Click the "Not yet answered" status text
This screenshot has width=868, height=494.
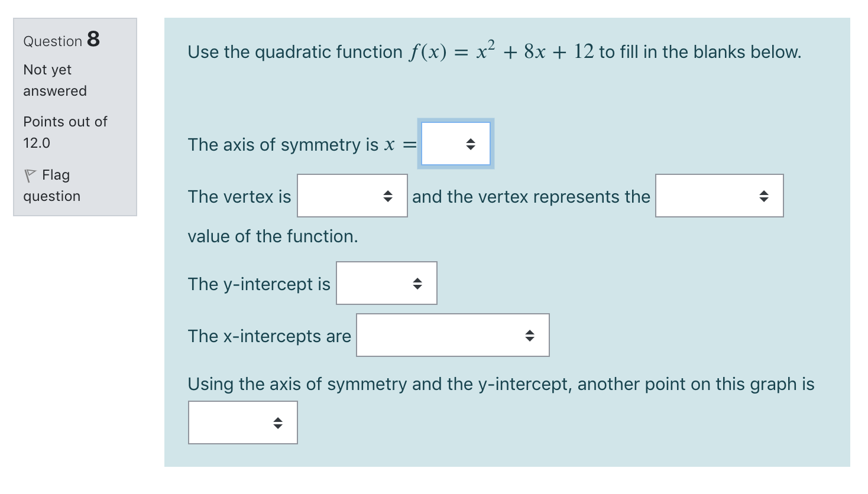(x=55, y=80)
